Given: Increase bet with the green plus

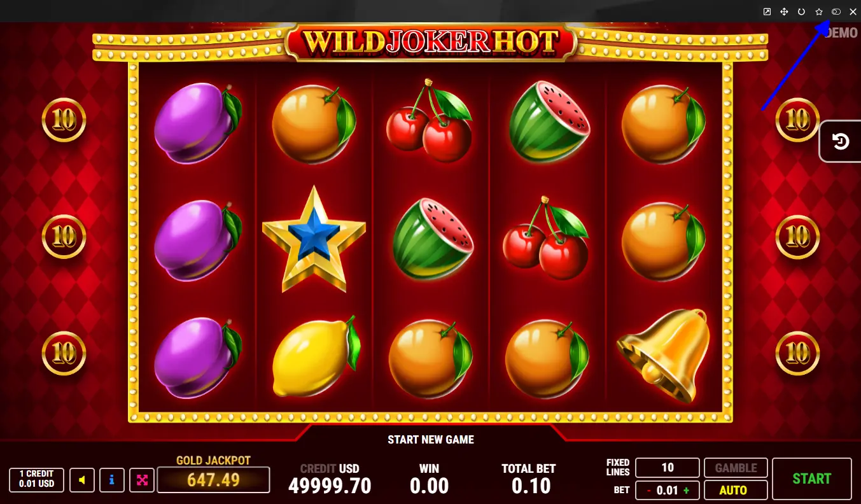Looking at the screenshot, I should pos(687,491).
